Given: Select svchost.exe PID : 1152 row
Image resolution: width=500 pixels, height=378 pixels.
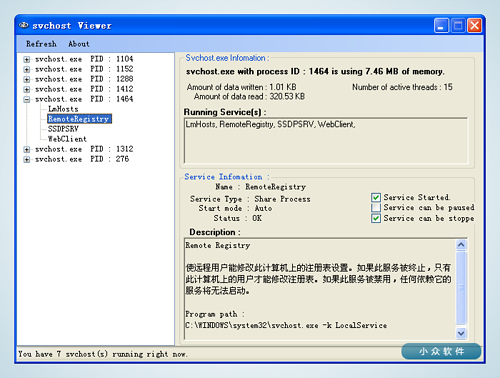Looking at the screenshot, I should (84, 69).
